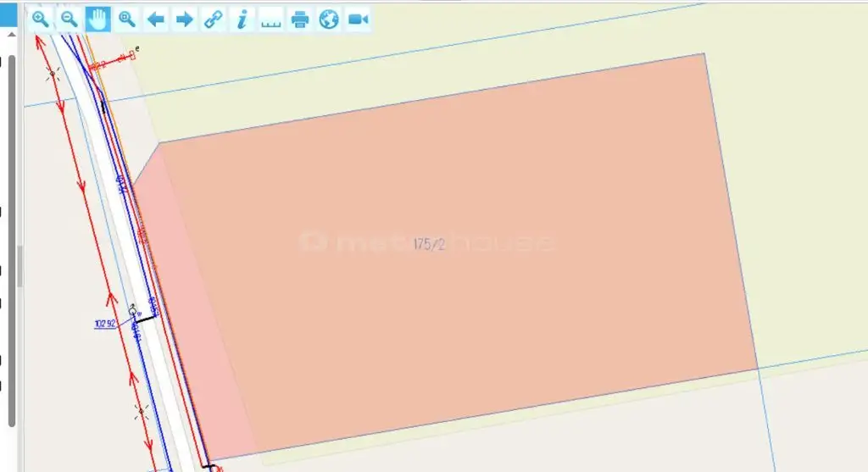Click the scroll up arrow on left panel
The height and width of the screenshot is (472, 868).
coord(11,36)
